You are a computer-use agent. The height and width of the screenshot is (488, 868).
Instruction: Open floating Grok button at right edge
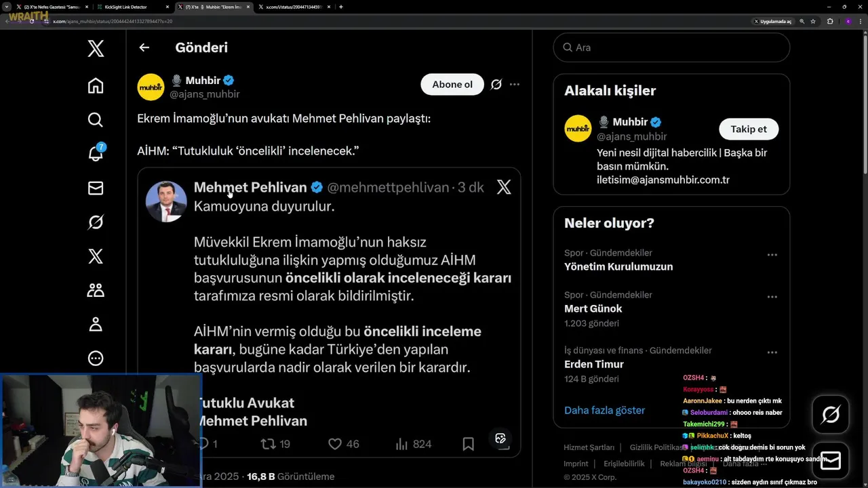(831, 414)
